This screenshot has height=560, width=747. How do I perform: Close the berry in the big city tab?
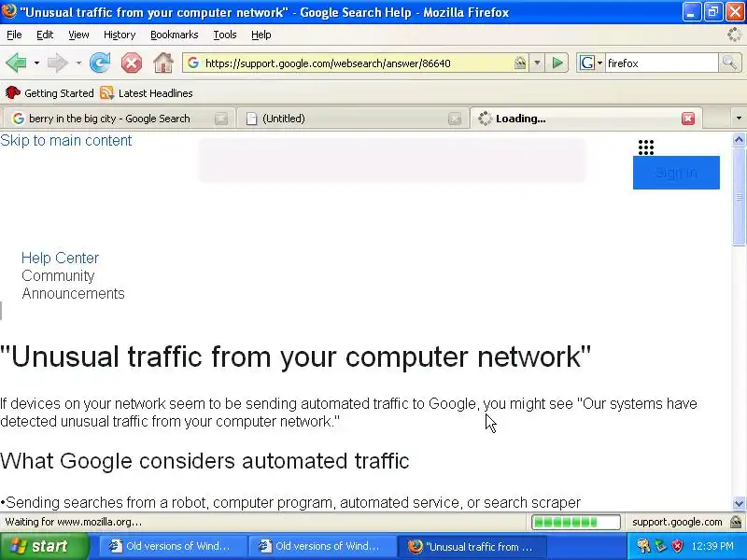(x=221, y=119)
